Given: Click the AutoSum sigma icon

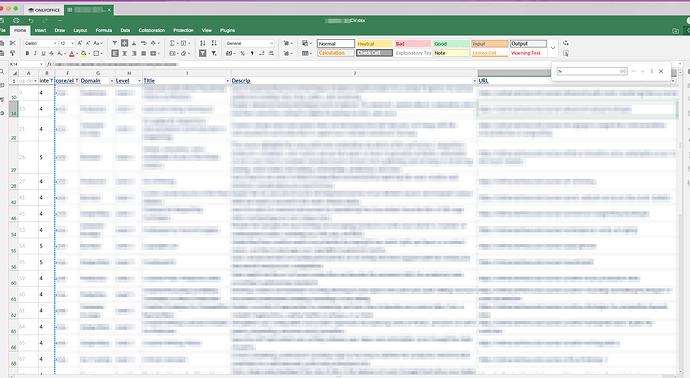Looking at the screenshot, I should [x=172, y=43].
